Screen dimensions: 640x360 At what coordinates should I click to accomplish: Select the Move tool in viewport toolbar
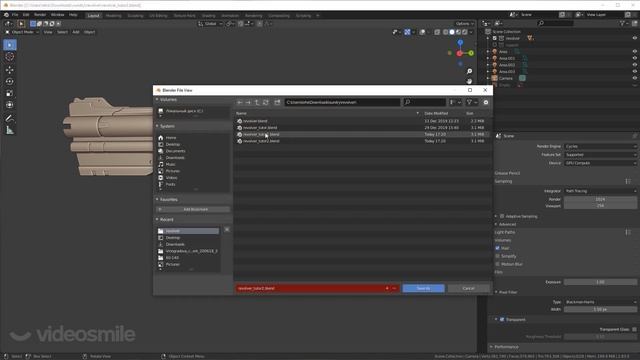(10, 70)
